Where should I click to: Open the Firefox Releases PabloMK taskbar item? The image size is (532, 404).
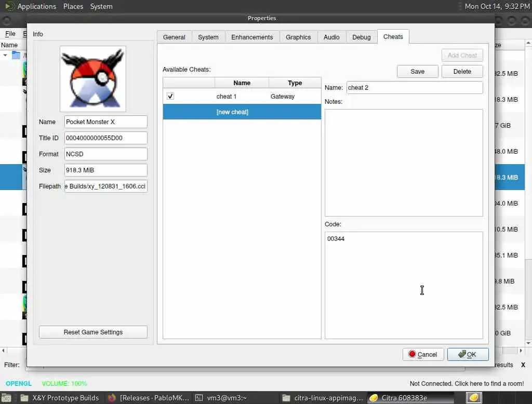point(149,398)
